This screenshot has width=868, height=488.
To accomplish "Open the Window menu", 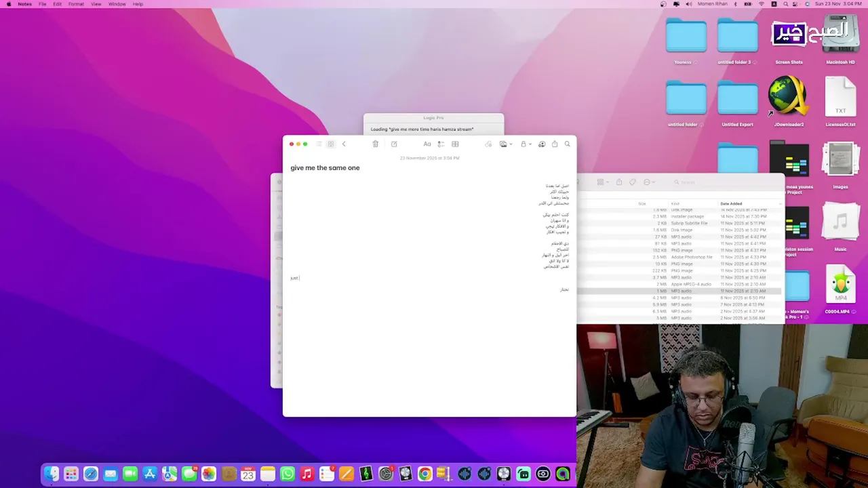I will tap(117, 4).
